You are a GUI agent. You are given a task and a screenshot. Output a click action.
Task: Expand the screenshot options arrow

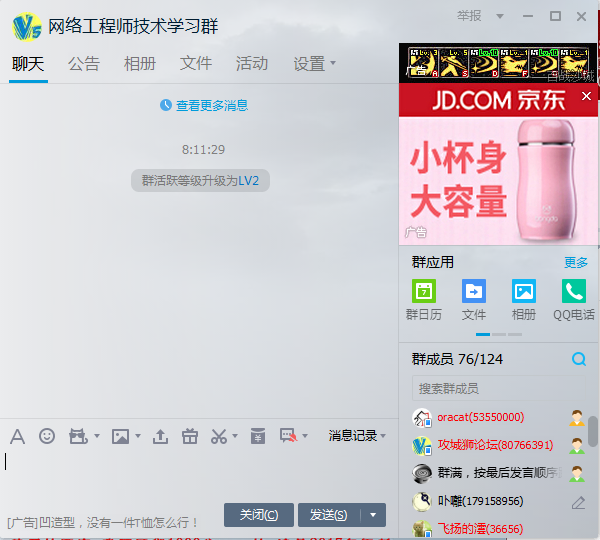click(235, 436)
